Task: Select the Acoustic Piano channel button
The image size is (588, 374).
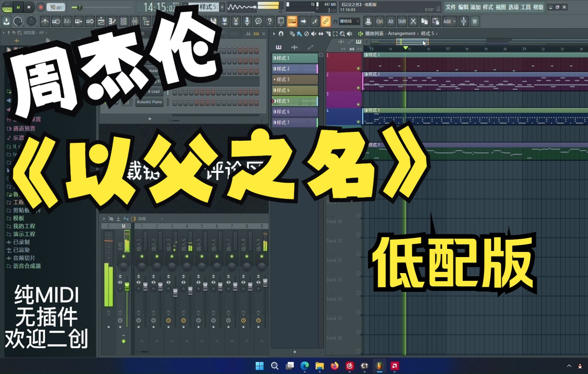Action: click(x=149, y=102)
